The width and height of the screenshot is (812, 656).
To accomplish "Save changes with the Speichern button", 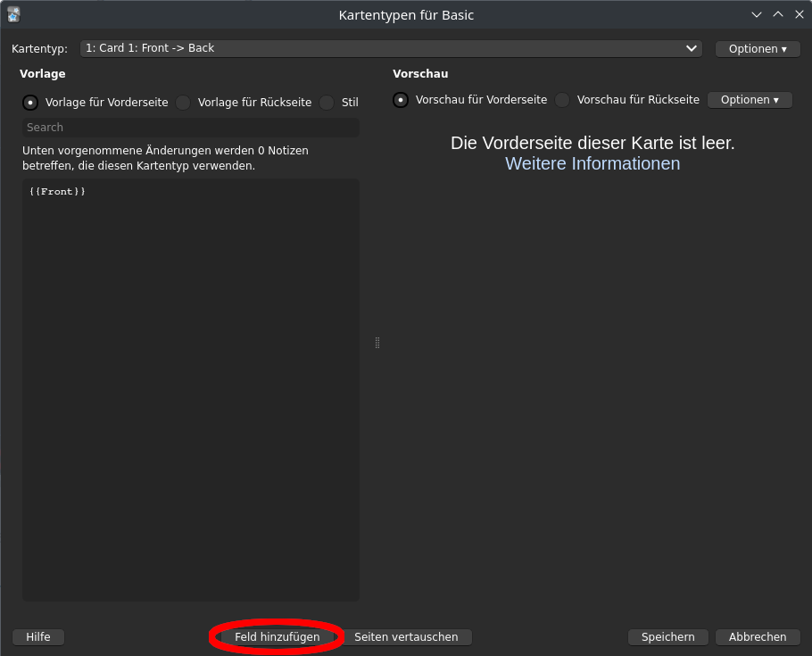I will pyautogui.click(x=667, y=636).
